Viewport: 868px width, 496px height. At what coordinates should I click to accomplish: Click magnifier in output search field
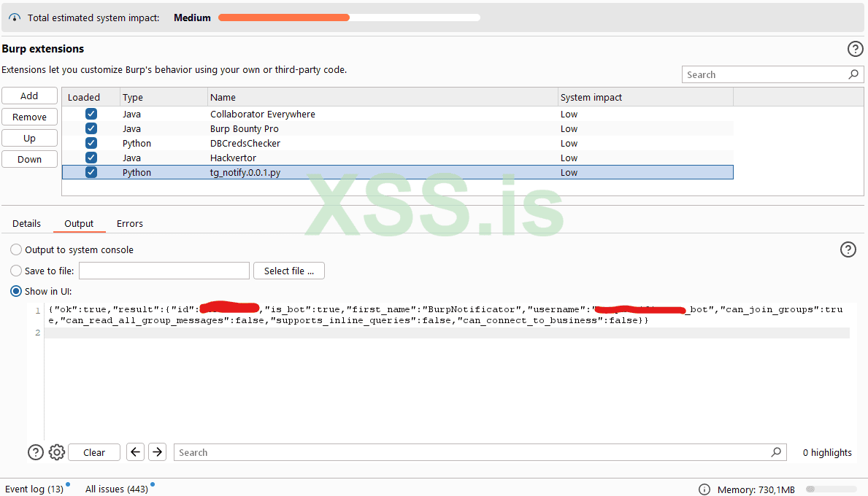tap(776, 452)
